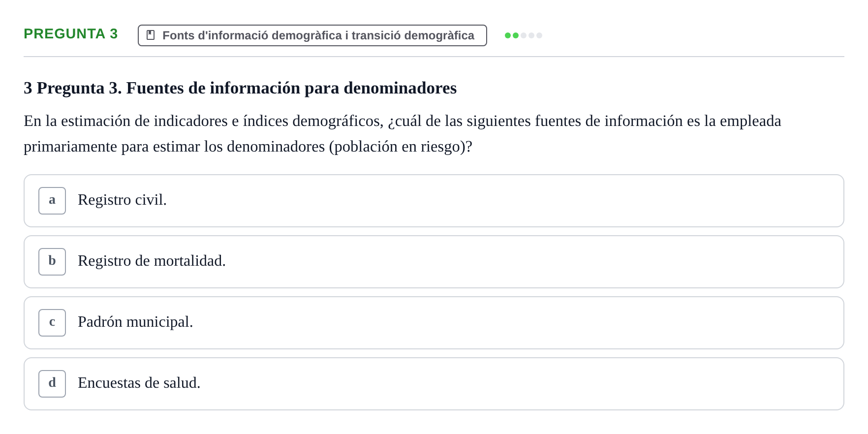Click the question text about denominadores

click(x=403, y=134)
